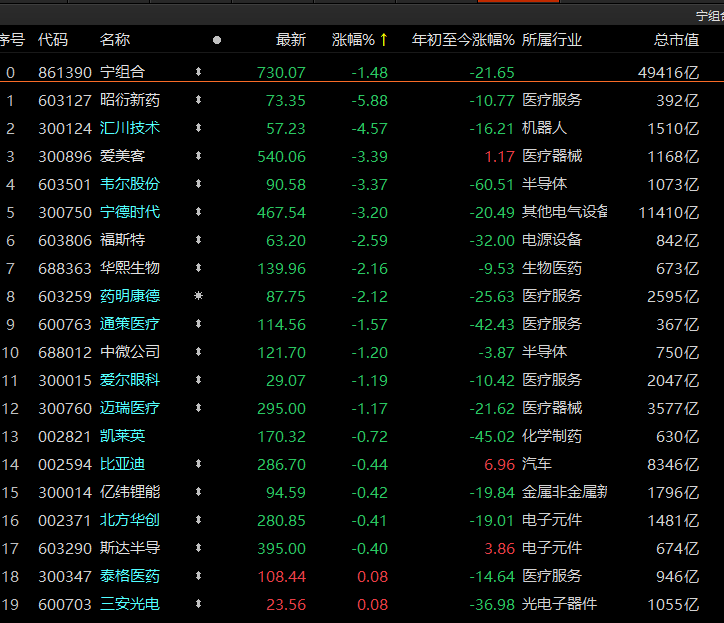
Task: Click the asterisk marker beside 药明康德
Action: pos(198,297)
